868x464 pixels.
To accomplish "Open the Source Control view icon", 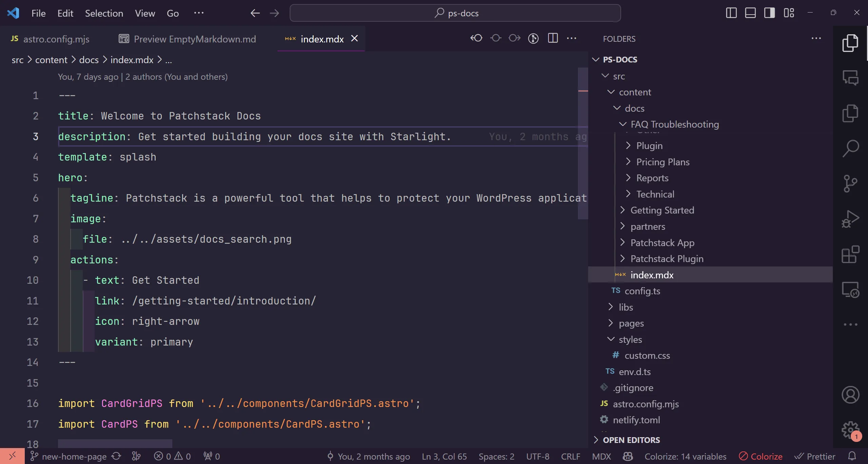I will tap(850, 183).
